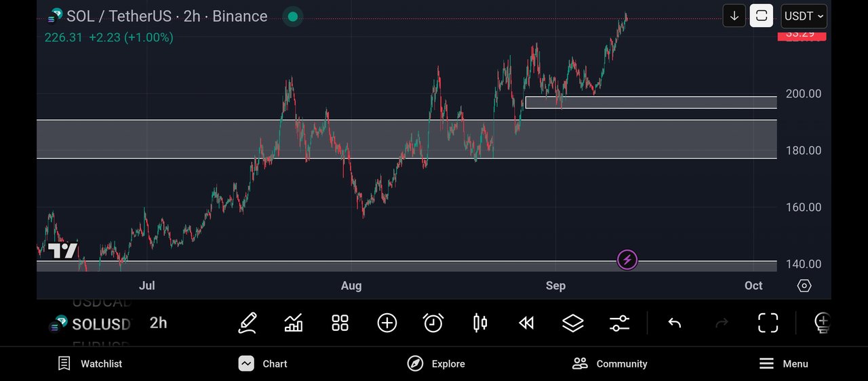Open chart settings sliders icon
Viewport: 868px width, 381px height.
(619, 323)
